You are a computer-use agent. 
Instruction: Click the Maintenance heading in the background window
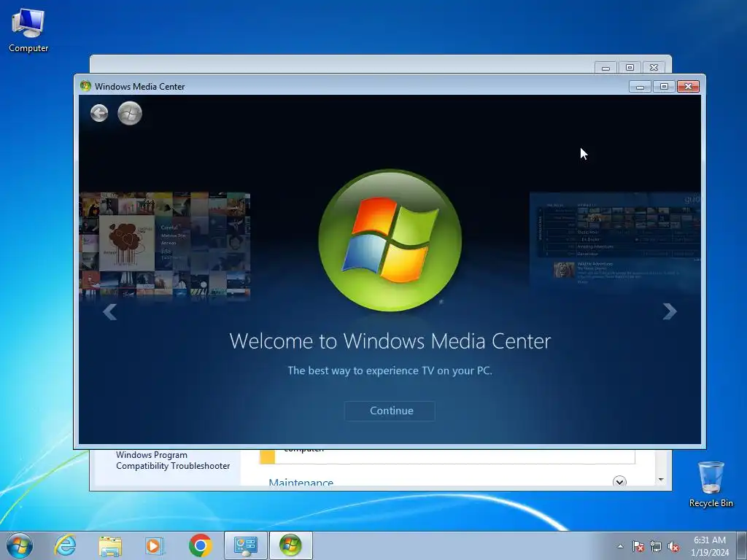[301, 483]
